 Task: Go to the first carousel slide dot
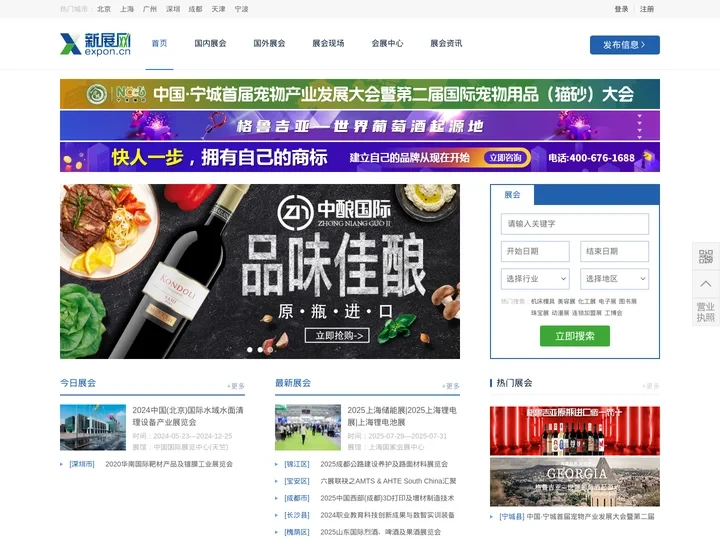(250, 349)
